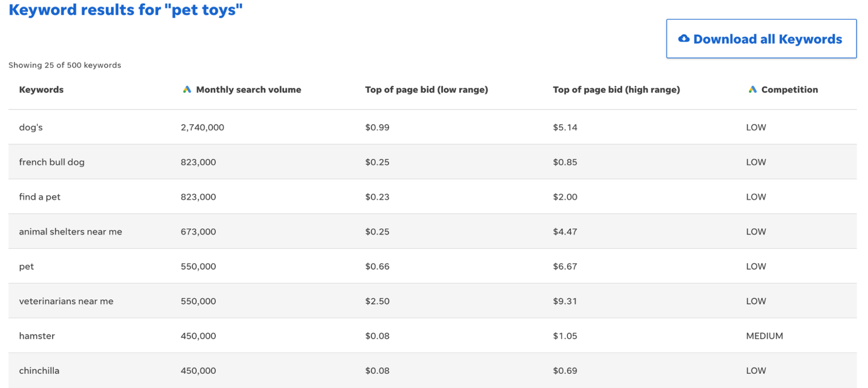Click the chinchilla search volume 450,000
Image resolution: width=868 pixels, height=388 pixels.
(198, 371)
